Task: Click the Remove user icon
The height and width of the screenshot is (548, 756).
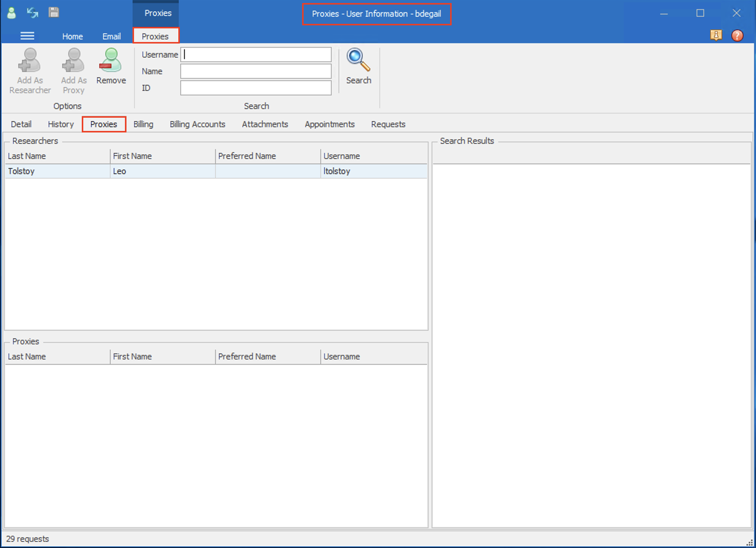Action: 111,61
